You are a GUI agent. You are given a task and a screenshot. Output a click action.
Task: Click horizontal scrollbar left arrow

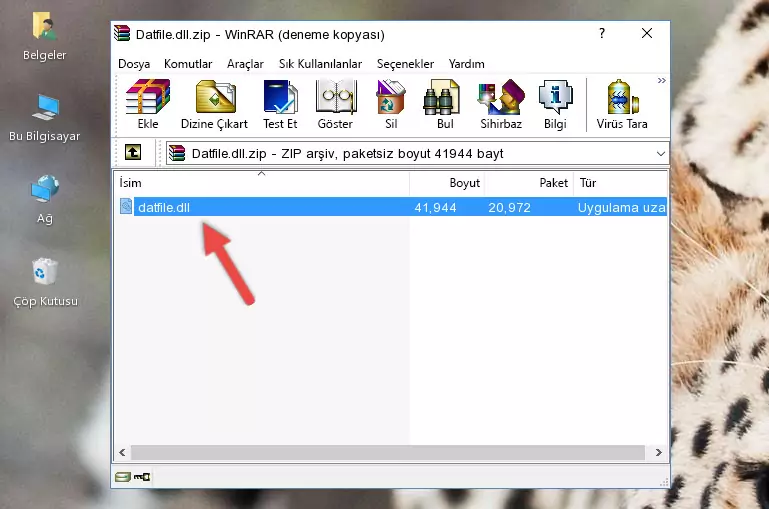(x=122, y=453)
